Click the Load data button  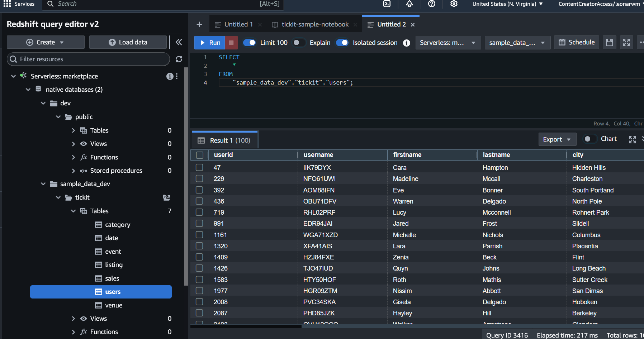click(128, 42)
